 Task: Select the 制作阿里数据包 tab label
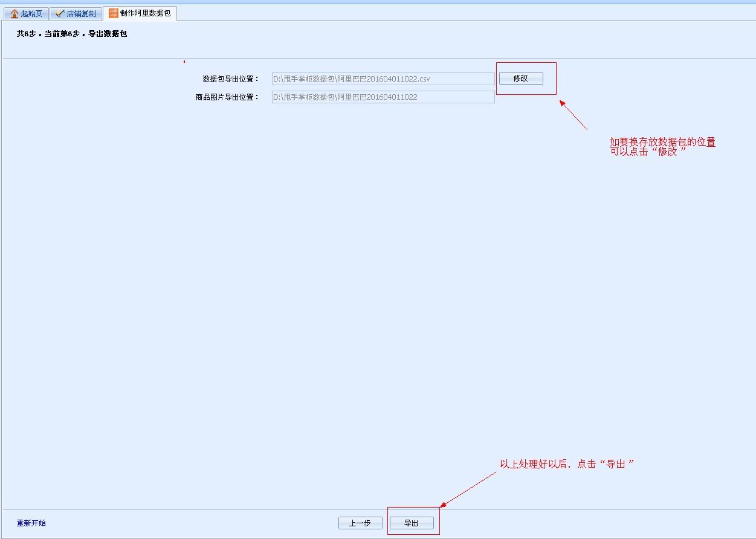coord(145,13)
